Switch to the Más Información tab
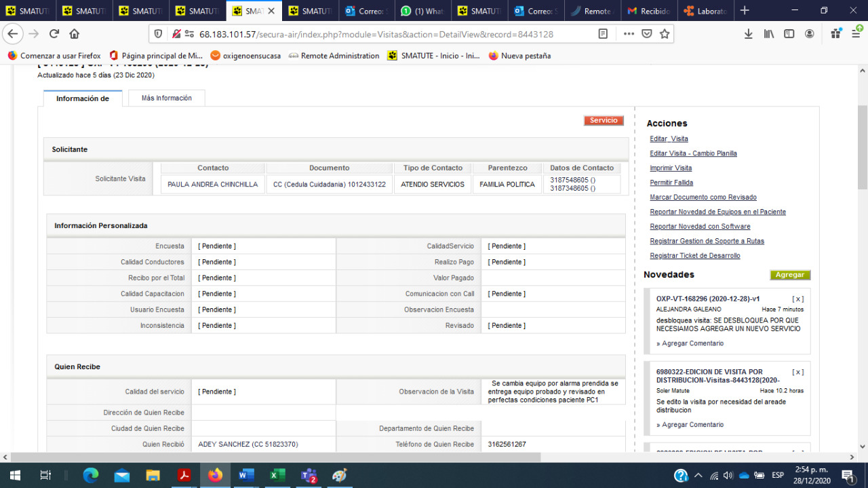This screenshot has width=868, height=488. (x=167, y=98)
